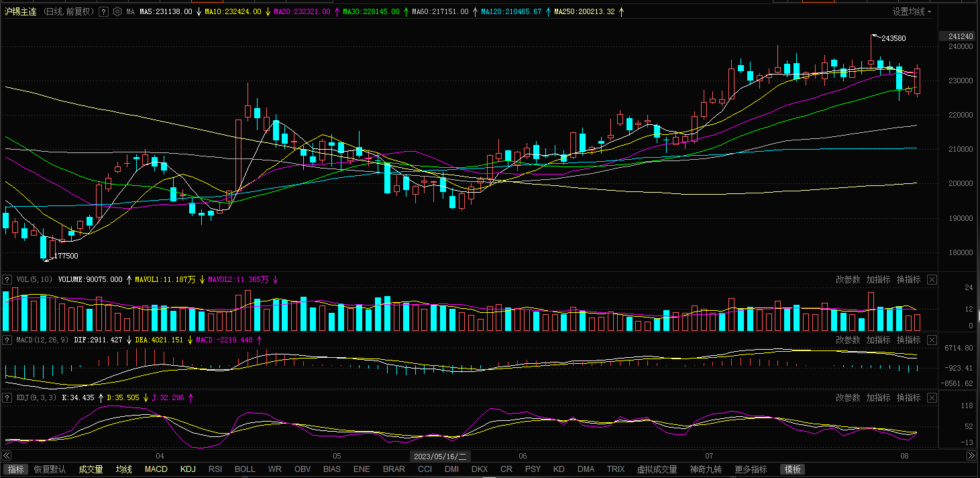Click 改参数 in the MACD panel
The height and width of the screenshot is (478, 980).
coord(848,340)
